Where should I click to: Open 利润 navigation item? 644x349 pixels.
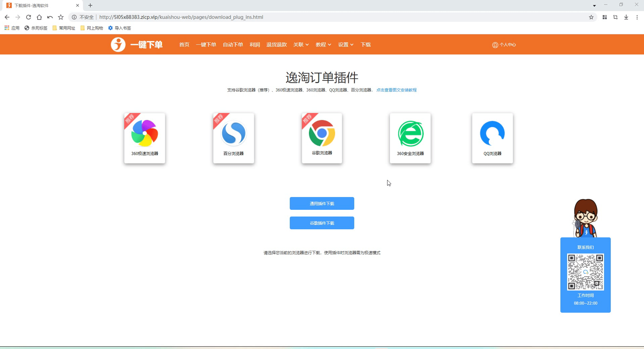pos(255,44)
